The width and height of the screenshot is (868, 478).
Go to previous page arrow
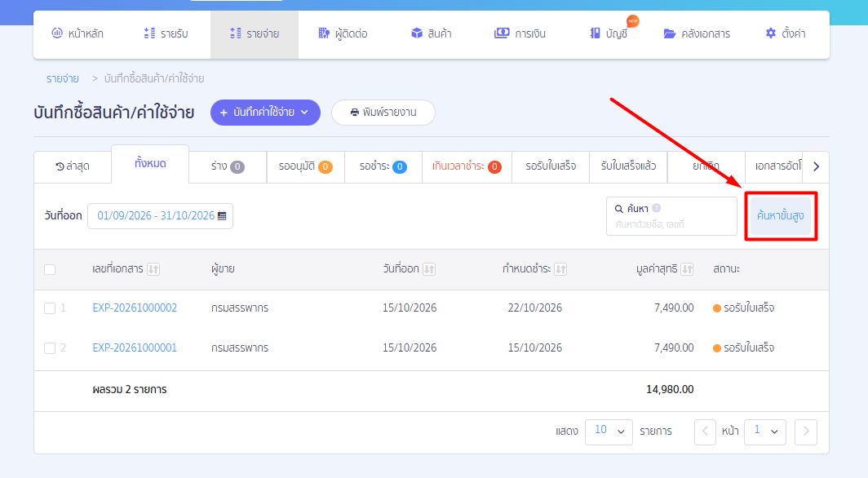[x=705, y=432]
